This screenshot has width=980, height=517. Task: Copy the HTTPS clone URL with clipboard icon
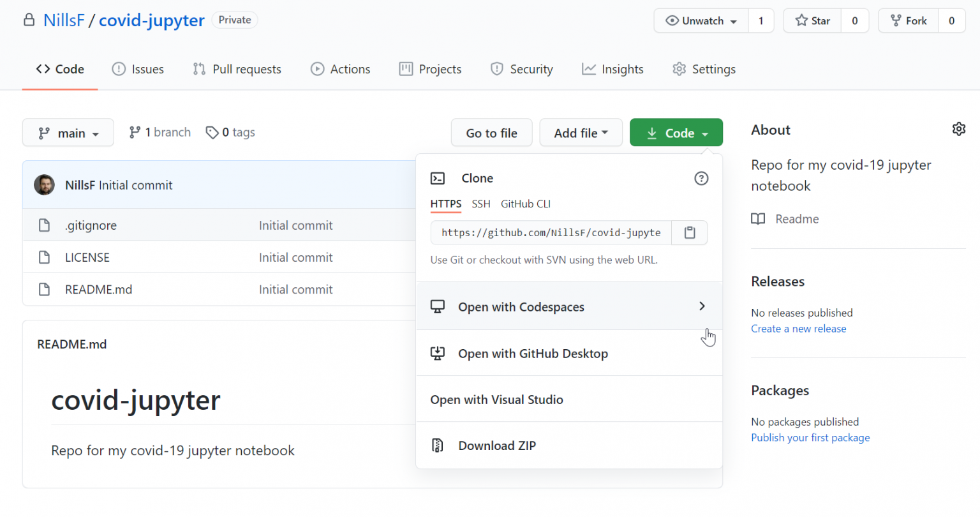[x=690, y=232]
